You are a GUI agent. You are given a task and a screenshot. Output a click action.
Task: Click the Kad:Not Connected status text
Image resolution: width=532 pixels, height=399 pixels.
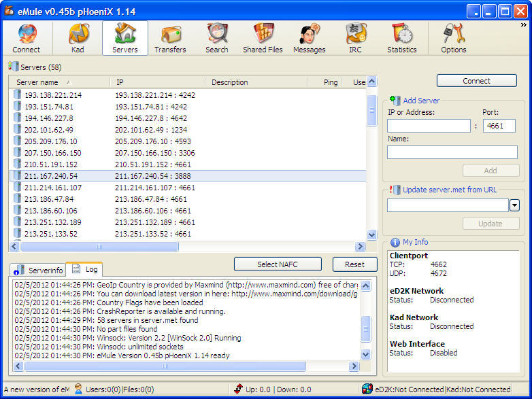point(478,389)
